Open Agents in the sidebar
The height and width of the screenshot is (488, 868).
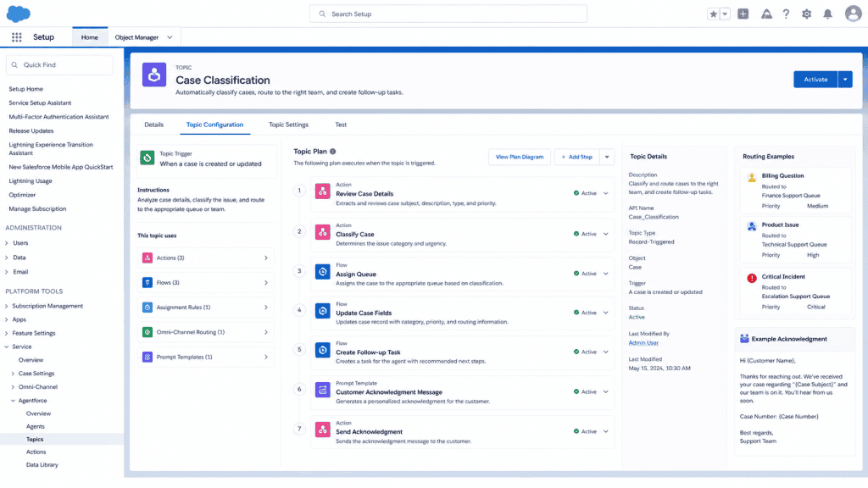[x=36, y=427]
